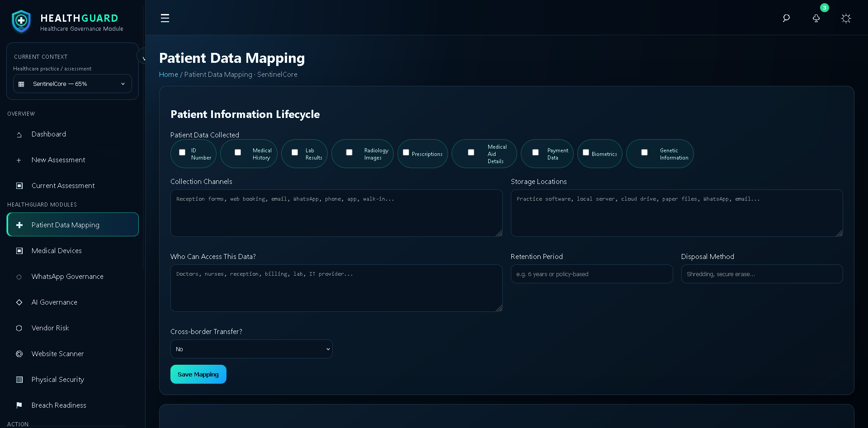Check the Biometrics checkbox
868x428 pixels.
coord(586,152)
